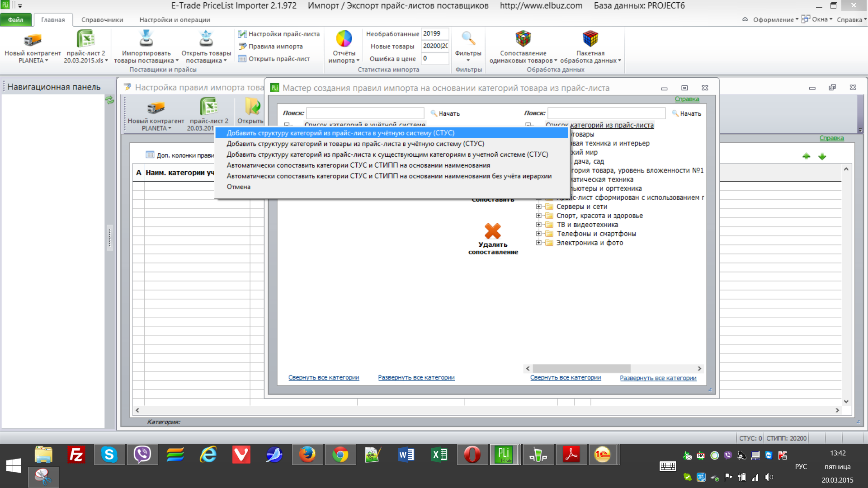This screenshot has width=868, height=488.
Task: Open Отчёты импорта pie chart icon
Action: point(344,39)
